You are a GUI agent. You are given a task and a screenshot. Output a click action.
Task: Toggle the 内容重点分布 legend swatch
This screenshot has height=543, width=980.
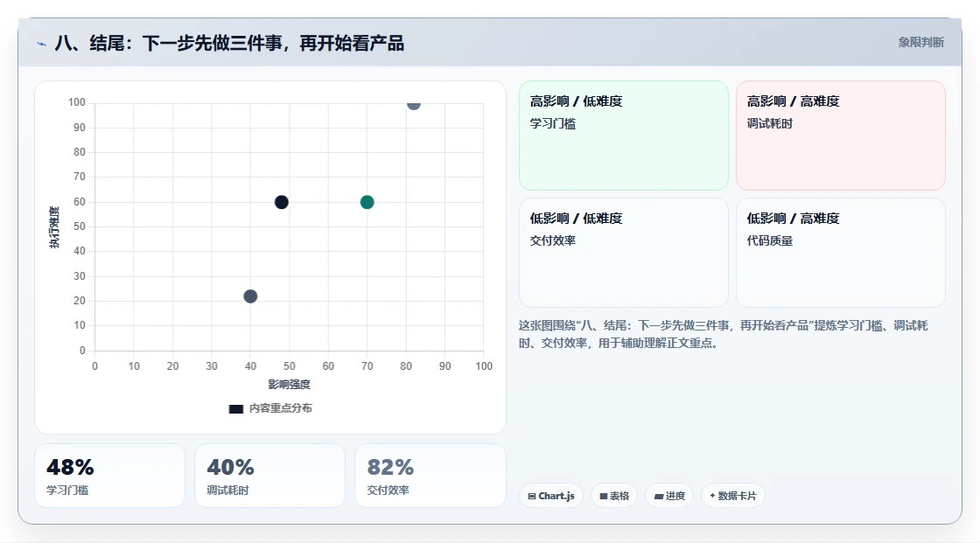[235, 408]
